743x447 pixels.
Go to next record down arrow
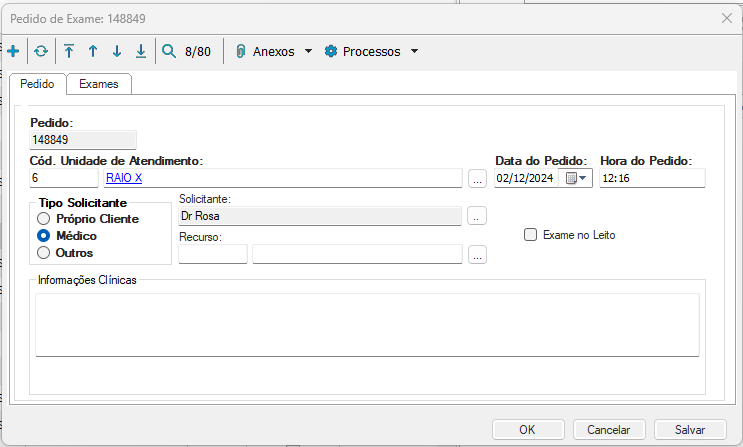117,51
